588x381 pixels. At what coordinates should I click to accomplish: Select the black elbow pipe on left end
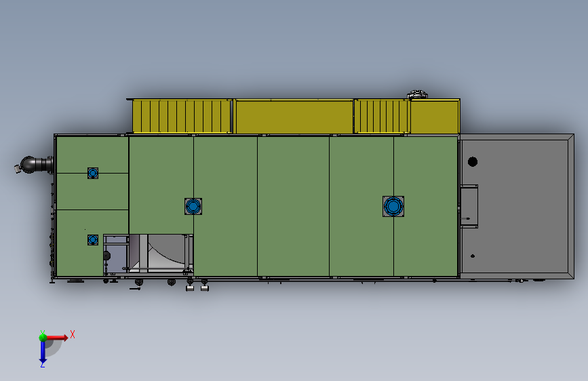click(x=34, y=165)
